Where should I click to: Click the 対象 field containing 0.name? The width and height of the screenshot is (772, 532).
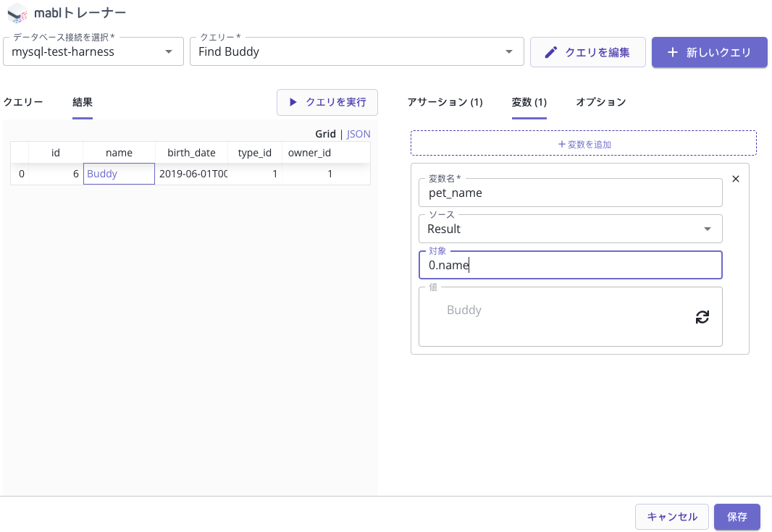click(x=570, y=265)
